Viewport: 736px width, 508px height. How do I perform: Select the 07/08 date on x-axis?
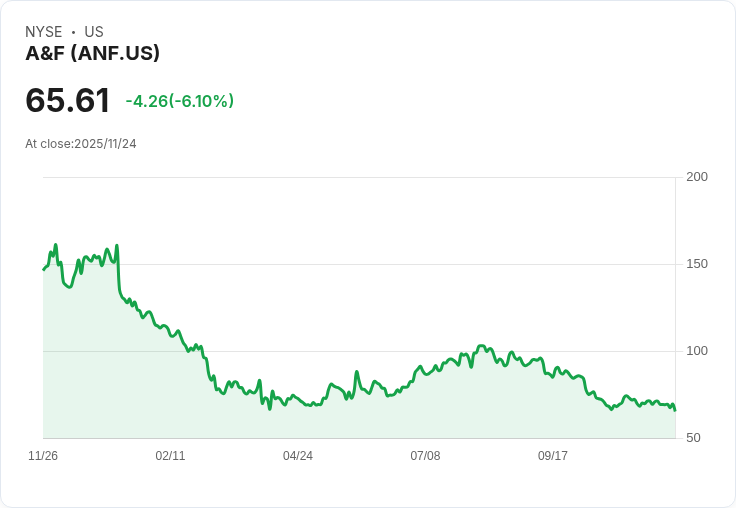425,456
